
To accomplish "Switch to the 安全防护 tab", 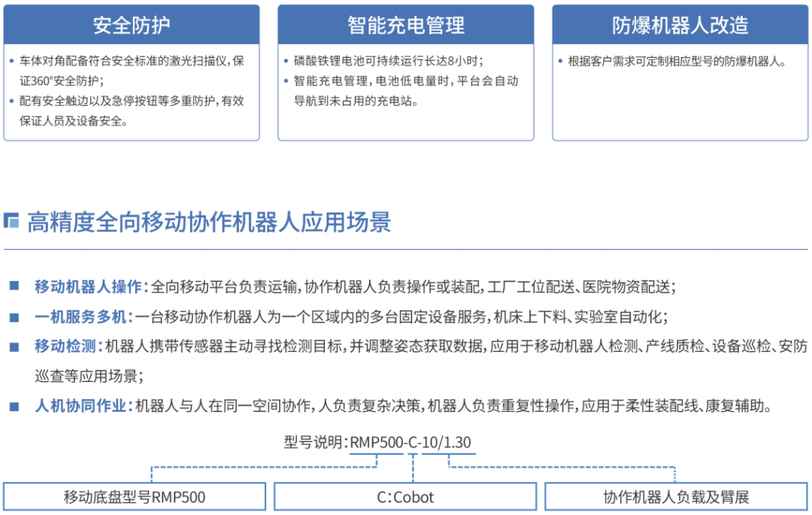I will (x=131, y=24).
